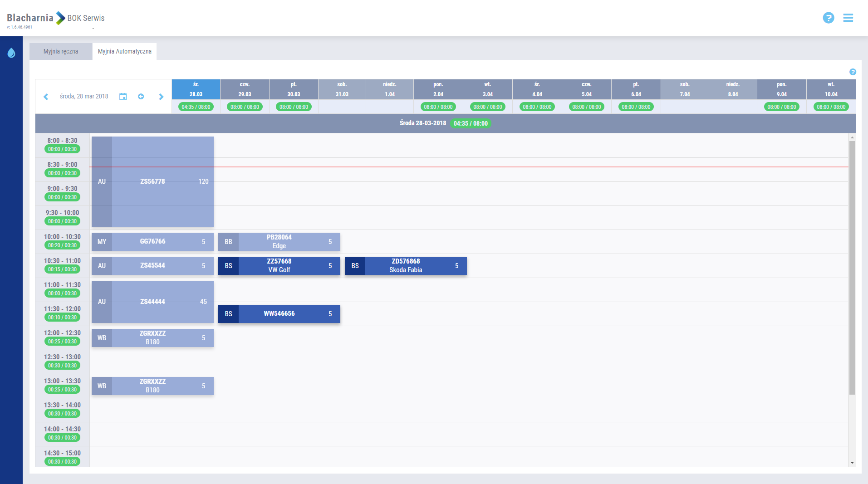Image resolution: width=868 pixels, height=484 pixels.
Task: Select Monday 2.04 day column
Action: click(438, 89)
